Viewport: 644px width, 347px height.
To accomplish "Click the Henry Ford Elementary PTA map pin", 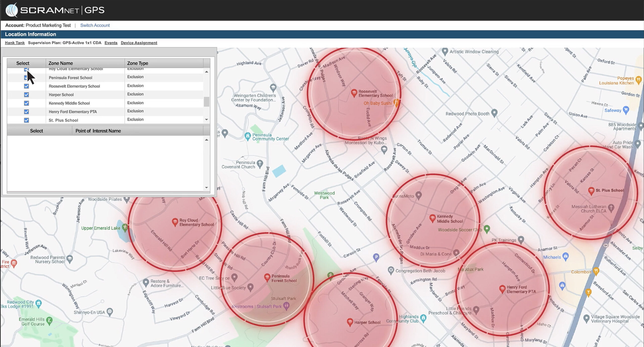I will (502, 289).
